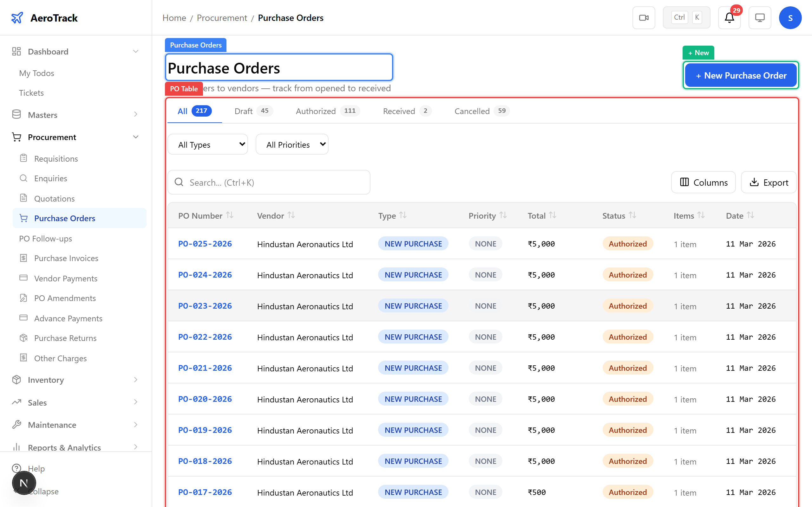Open the video call icon in the header
Viewport: 812px width, 507px height.
[x=644, y=17]
